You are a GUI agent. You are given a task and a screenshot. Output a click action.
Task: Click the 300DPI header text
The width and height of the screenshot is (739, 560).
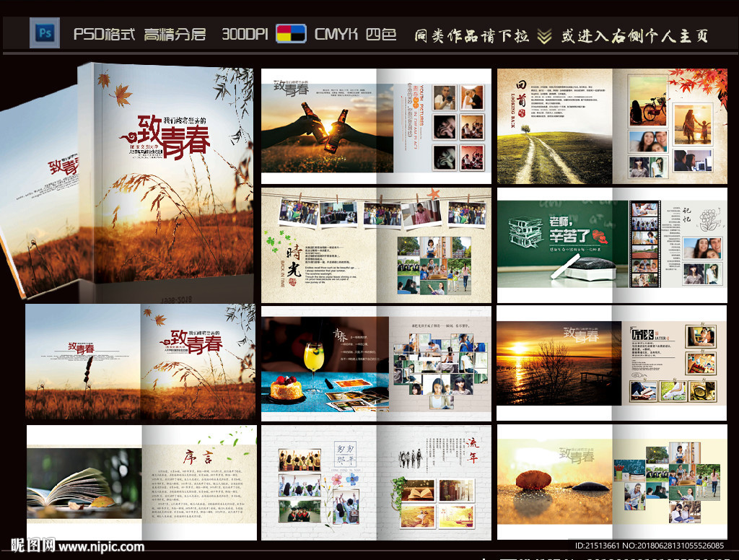click(x=245, y=35)
